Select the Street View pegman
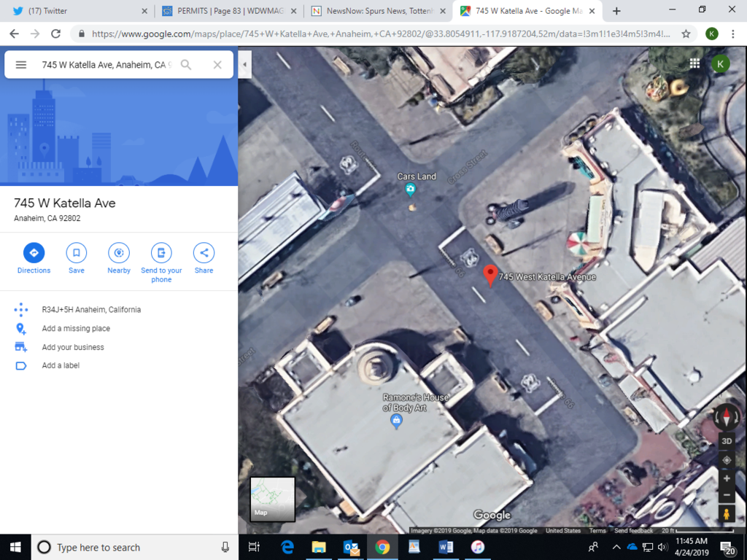Screen dimensions: 747x560 click(727, 514)
